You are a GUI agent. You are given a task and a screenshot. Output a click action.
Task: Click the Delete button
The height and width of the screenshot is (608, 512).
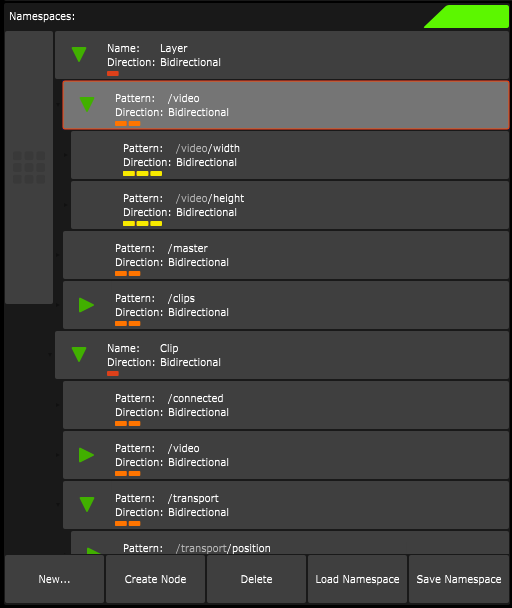[256, 579]
